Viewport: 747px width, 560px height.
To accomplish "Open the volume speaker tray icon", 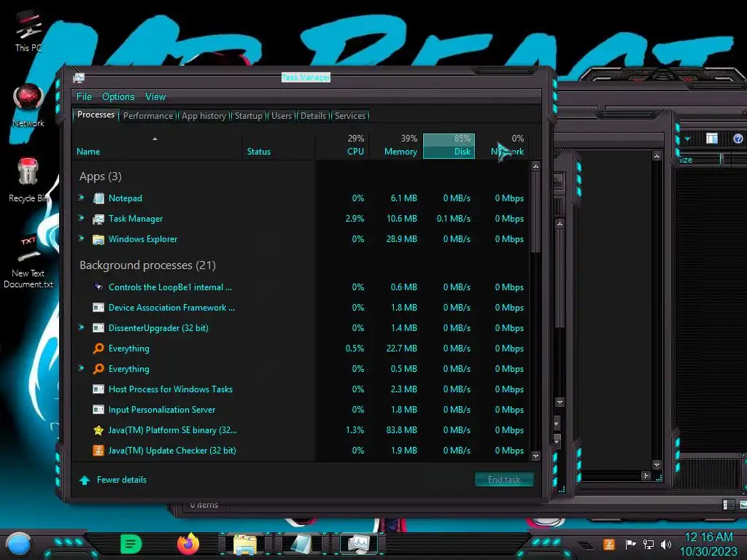I will [666, 544].
